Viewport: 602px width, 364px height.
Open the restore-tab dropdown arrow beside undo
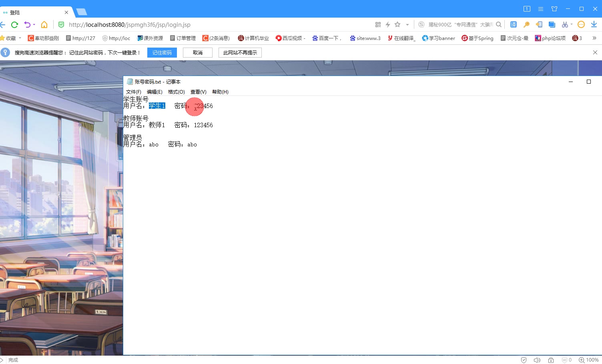(x=34, y=25)
